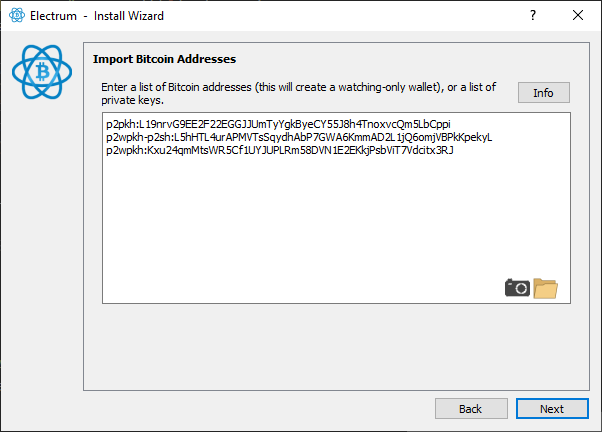
Task: Click at the end of the Kxu24qm key ending in 3RJ
Action: point(454,150)
